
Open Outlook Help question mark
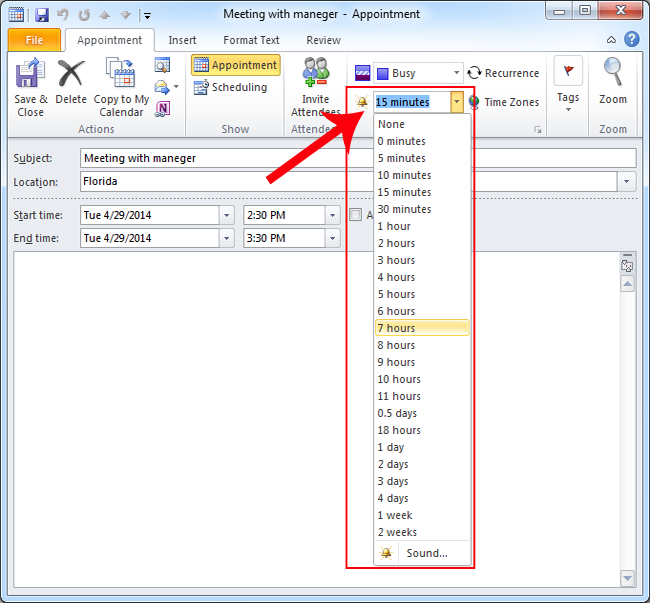(632, 40)
